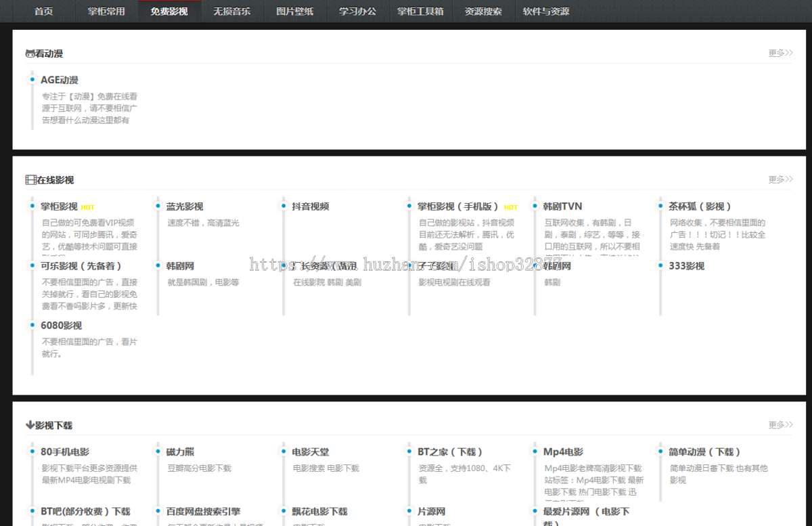Open the 掌柜影视 site link
Image resolution: width=812 pixels, height=526 pixels.
click(59, 206)
